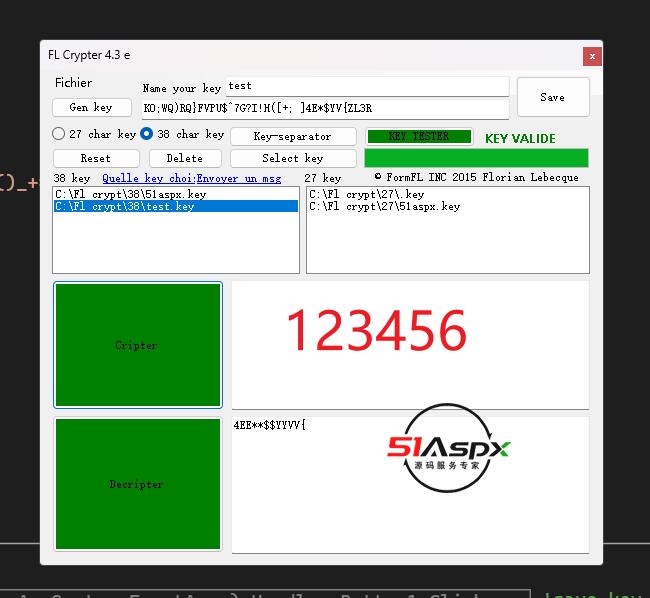
Task: Focus the Name your key text field
Action: point(367,86)
